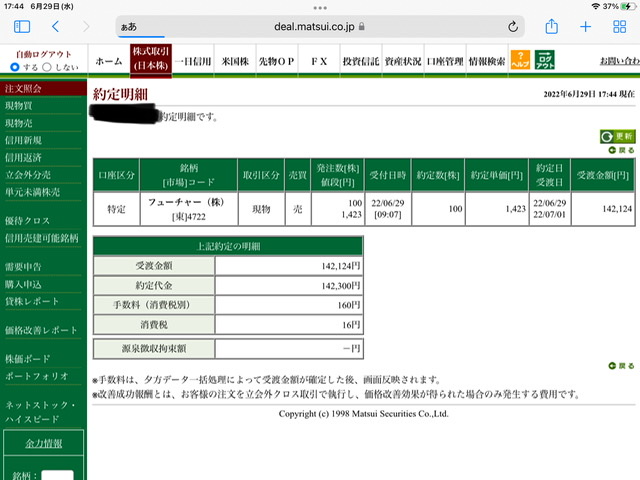Screen dimensions: 640x480
Task: Tap the battery status icon
Action: [628, 6]
